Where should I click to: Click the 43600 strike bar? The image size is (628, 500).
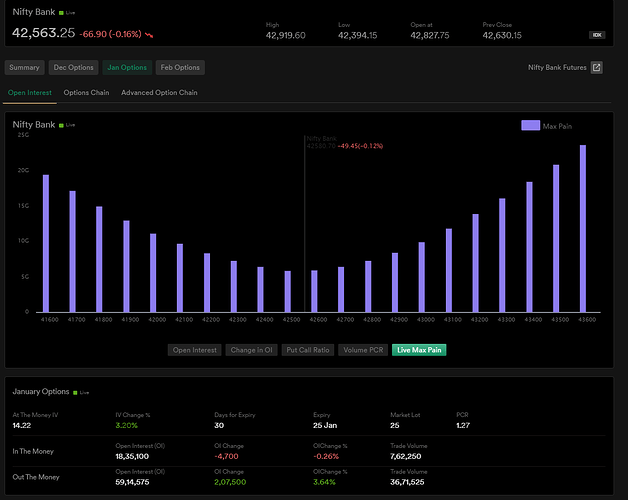tap(583, 228)
